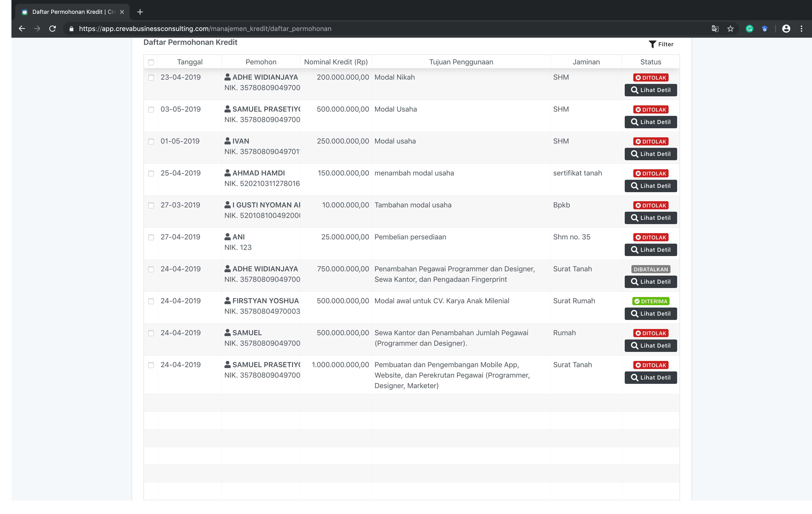This screenshot has width=812, height=514.
Task: Click DITOLAK badge in Modal Nikah row
Action: pyautogui.click(x=650, y=78)
